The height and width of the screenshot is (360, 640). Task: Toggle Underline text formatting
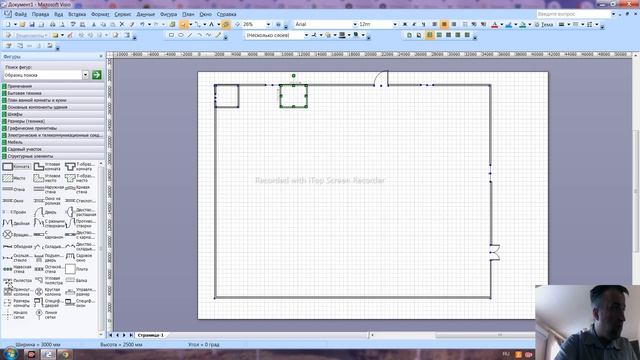[x=423, y=24]
